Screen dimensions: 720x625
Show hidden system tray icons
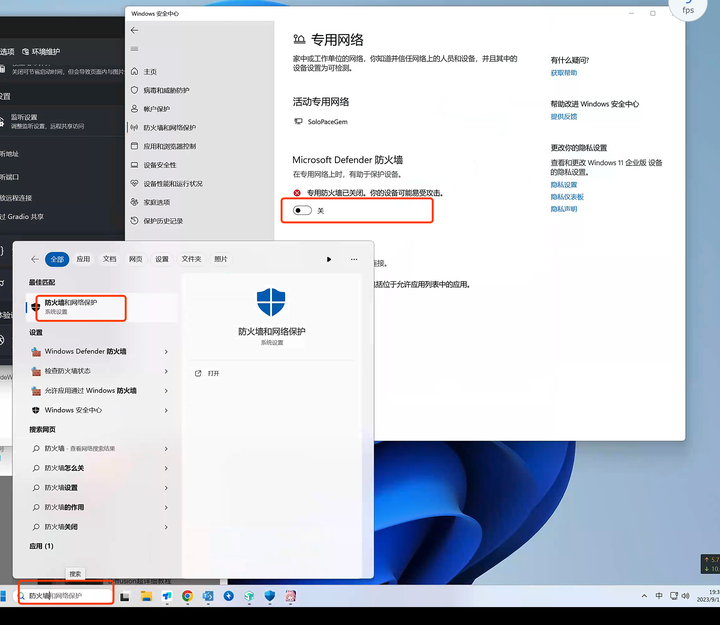[644, 596]
